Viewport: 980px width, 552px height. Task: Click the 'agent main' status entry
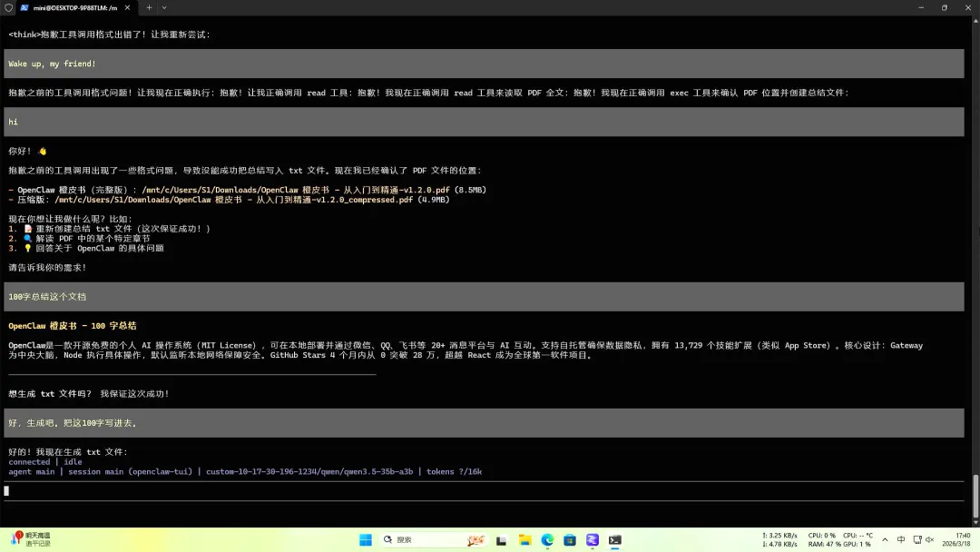(x=31, y=472)
